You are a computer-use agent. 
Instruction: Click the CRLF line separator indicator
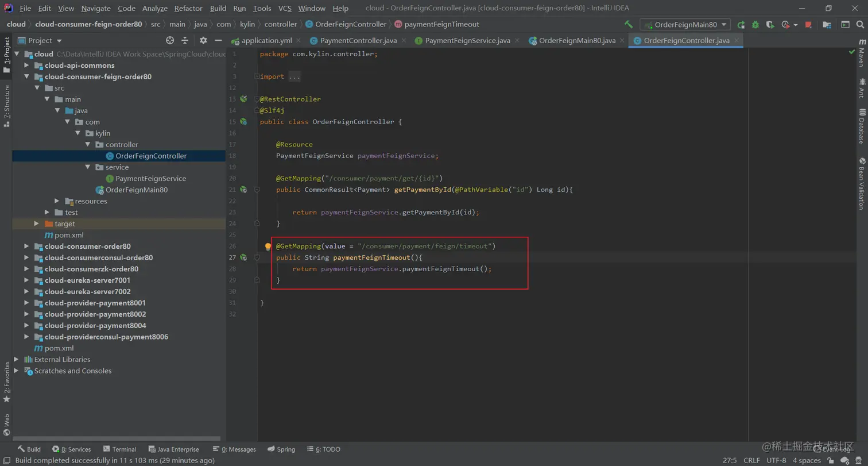[751, 460]
